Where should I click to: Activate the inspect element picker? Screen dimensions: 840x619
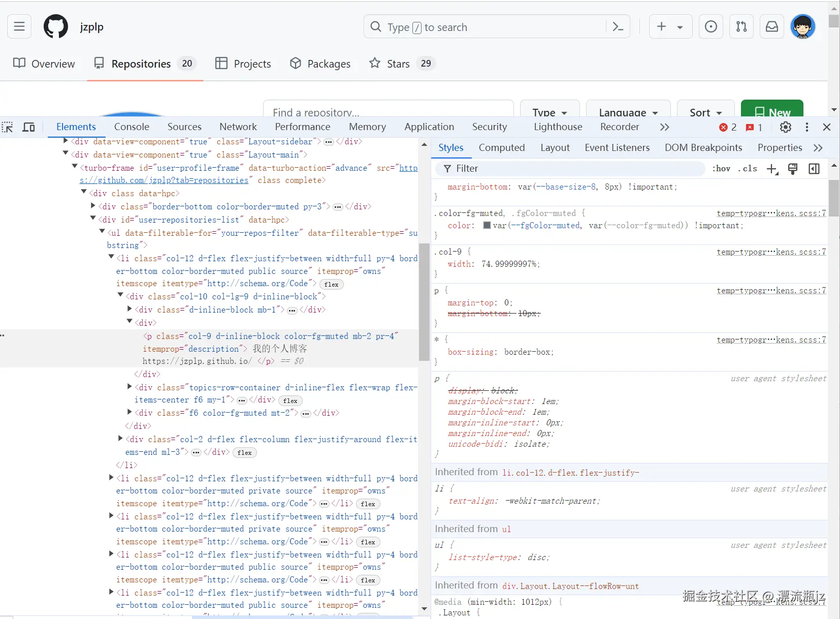8,127
